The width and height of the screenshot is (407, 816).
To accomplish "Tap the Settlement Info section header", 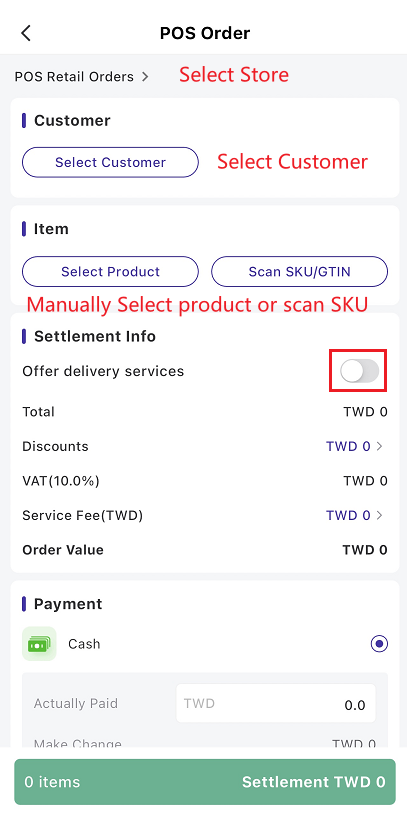I will (95, 336).
